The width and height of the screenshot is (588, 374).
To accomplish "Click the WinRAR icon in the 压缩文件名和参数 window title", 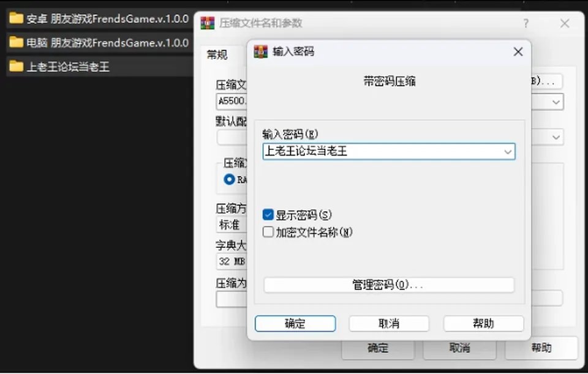I will coord(208,23).
